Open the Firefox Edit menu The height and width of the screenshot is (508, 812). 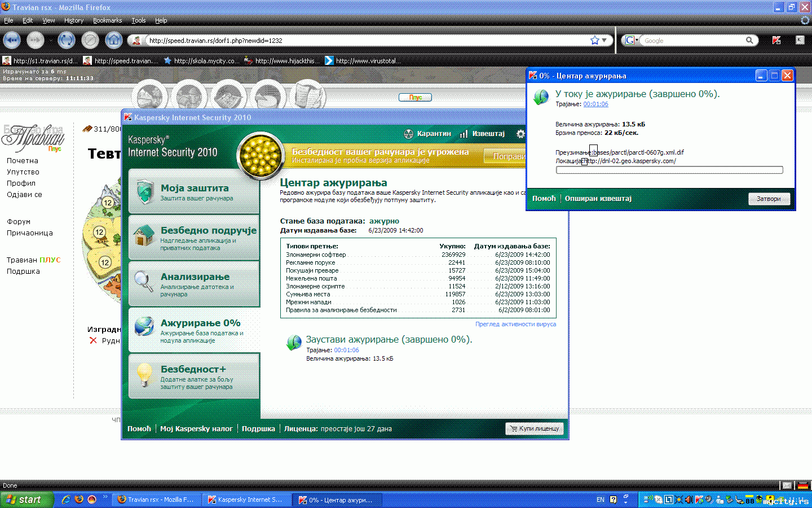coord(28,20)
